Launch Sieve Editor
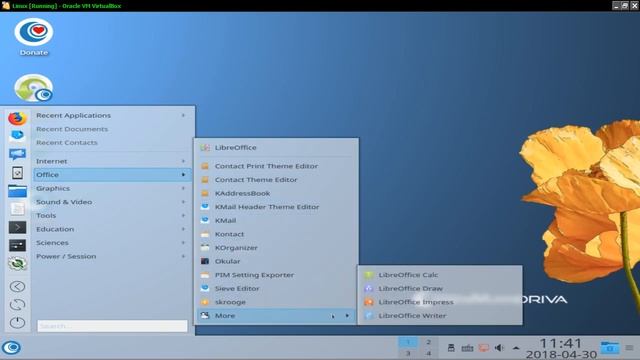The width and height of the screenshot is (640, 360). coord(276,289)
